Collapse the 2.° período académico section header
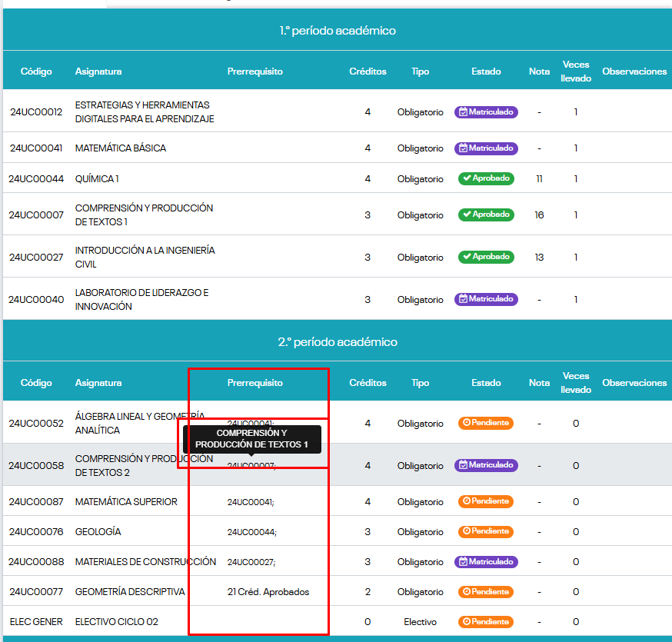Screen dimensions: 672x642 337,341
